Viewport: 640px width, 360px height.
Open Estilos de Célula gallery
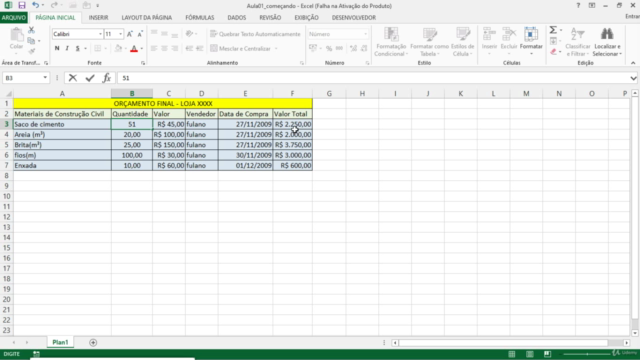462,42
